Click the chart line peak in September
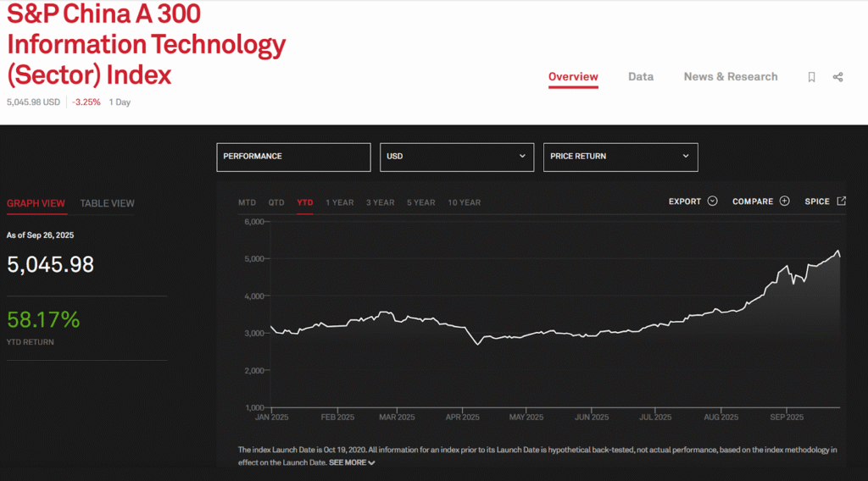 click(x=837, y=251)
